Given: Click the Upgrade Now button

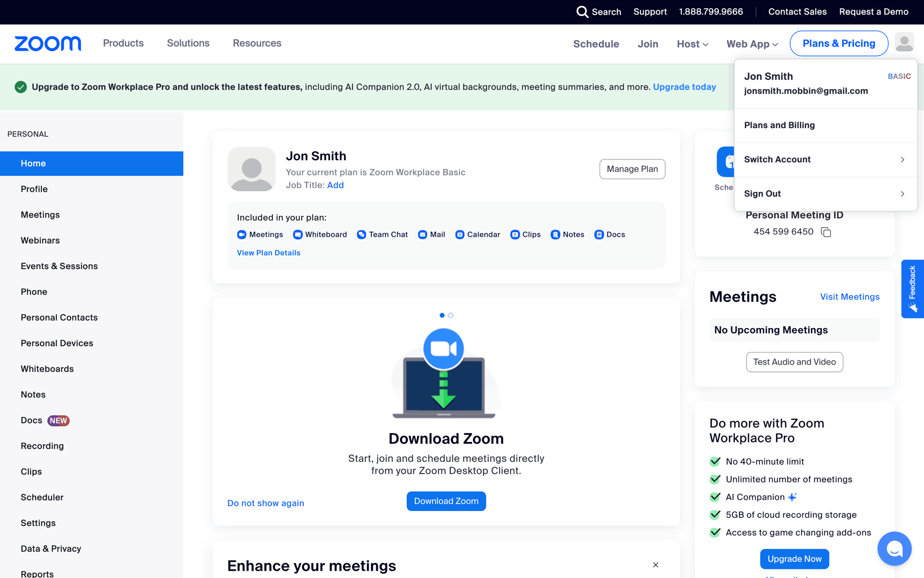Looking at the screenshot, I should coord(795,559).
